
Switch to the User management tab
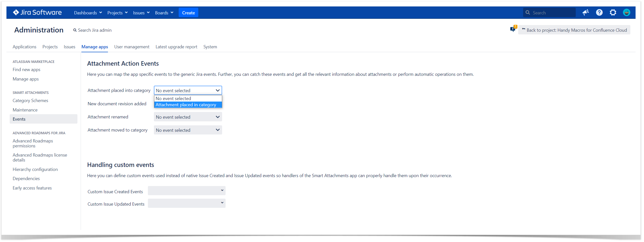tap(132, 47)
